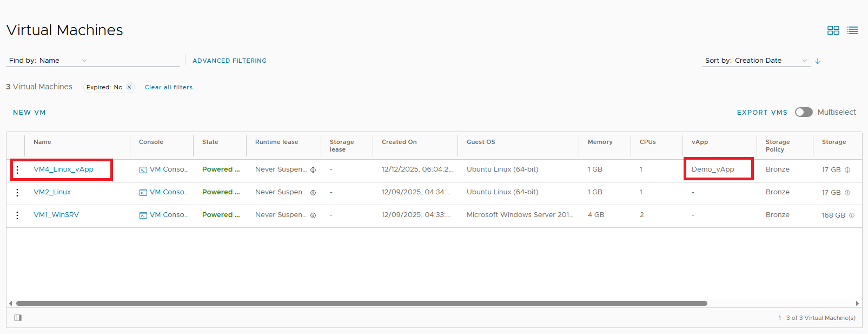868x334 pixels.
Task: Click console icon in VM2_Linux row
Action: [143, 193]
